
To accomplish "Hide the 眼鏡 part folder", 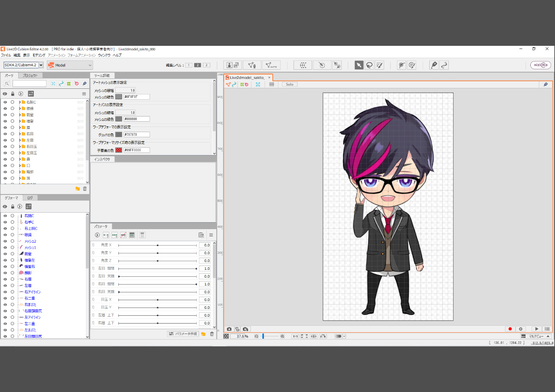I will 5,108.
